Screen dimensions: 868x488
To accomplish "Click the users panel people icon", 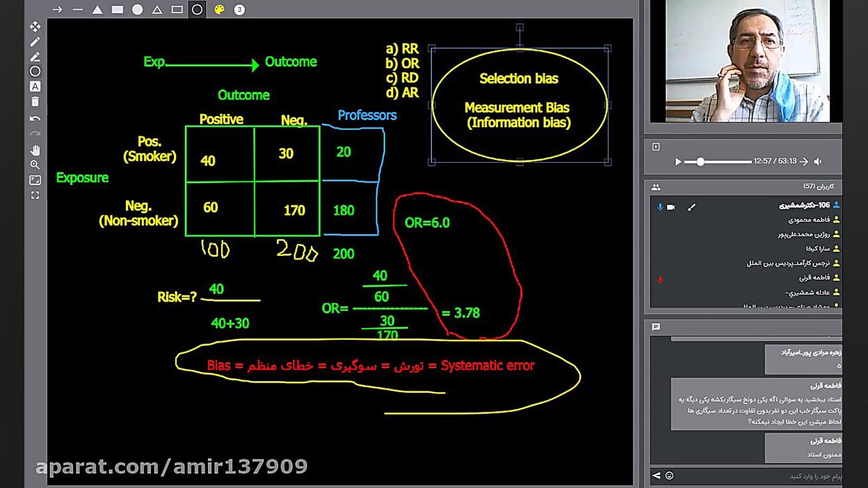I will click(656, 187).
